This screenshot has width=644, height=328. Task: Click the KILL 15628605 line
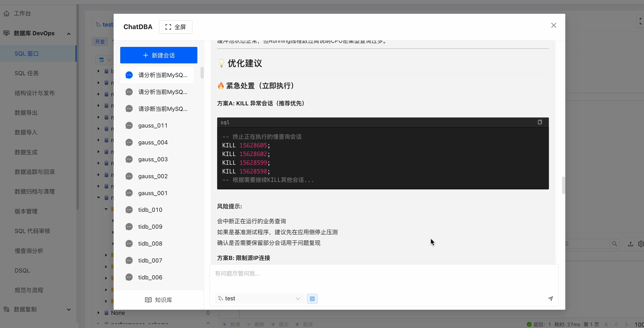coord(246,145)
